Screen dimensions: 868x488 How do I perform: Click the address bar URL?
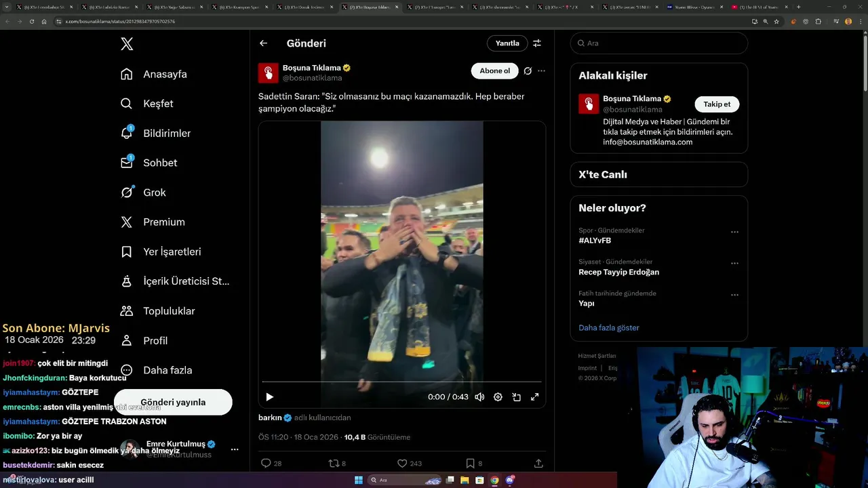(x=120, y=22)
